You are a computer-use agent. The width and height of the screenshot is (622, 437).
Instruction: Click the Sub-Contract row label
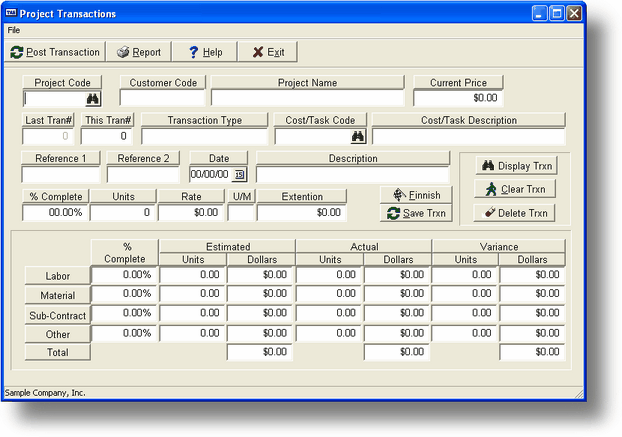coord(58,316)
